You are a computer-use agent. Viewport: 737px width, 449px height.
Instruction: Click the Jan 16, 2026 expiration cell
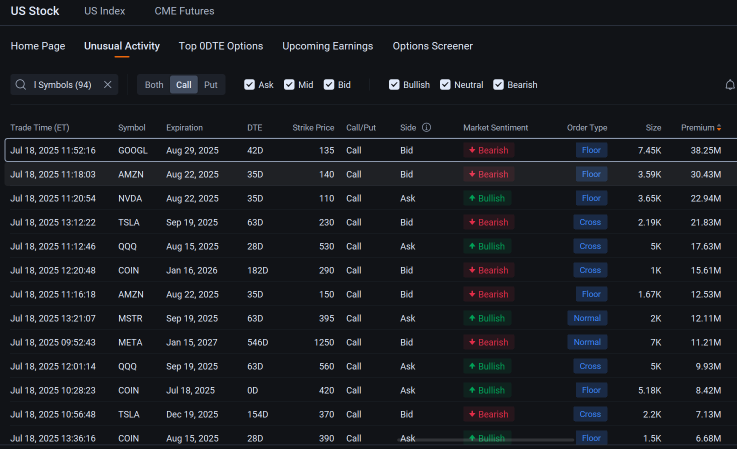(192, 270)
